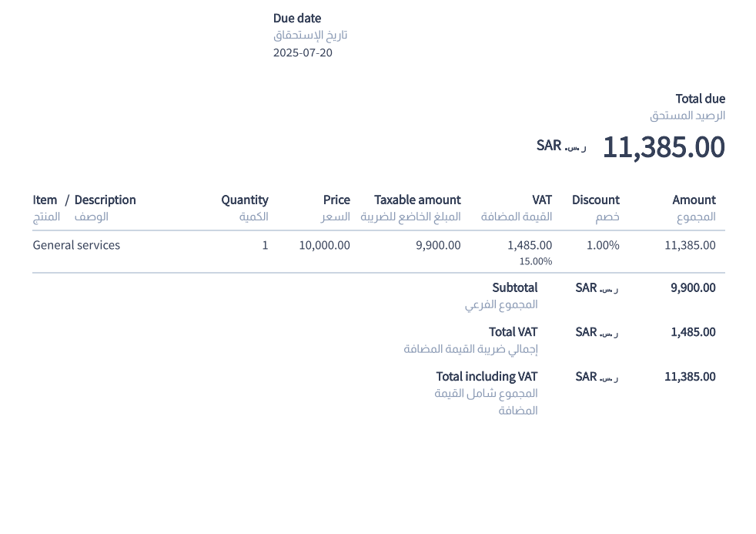756x534 pixels.
Task: Click the 10,000.00 price value
Action: click(324, 246)
